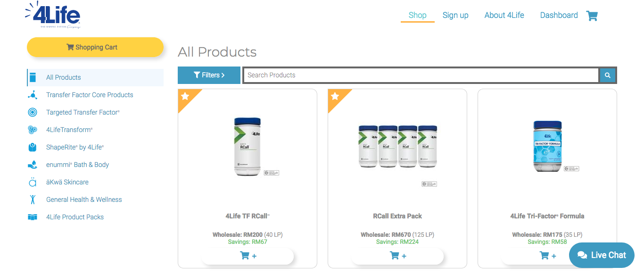The height and width of the screenshot is (275, 644).
Task: Start a Live Chat
Action: (x=602, y=255)
